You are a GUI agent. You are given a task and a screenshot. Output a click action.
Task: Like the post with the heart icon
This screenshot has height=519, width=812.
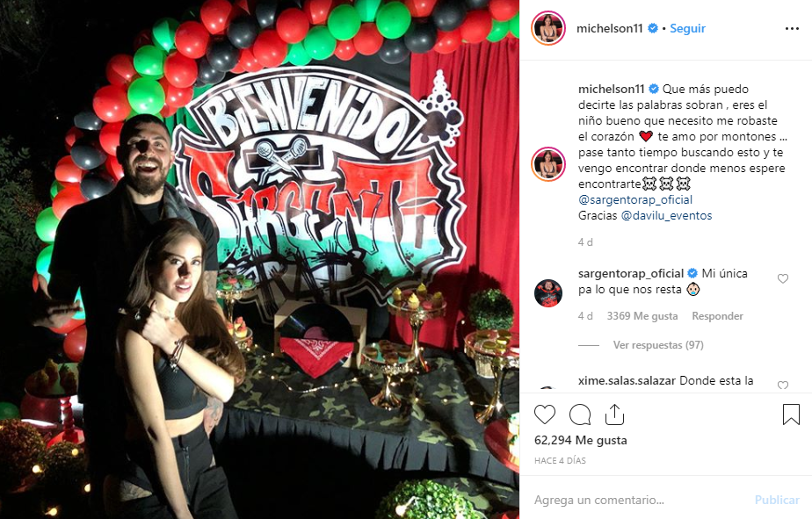(x=544, y=414)
